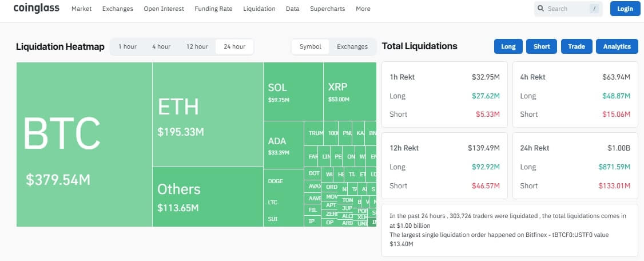Open Open Interest from top navigation
Screen dimensions: 644x261
[x=164, y=9]
